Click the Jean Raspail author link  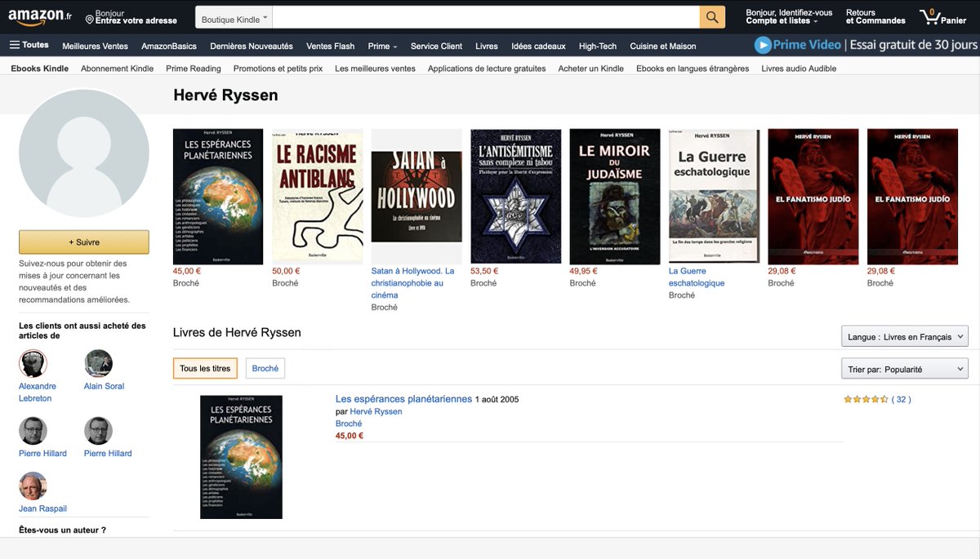tap(42, 508)
